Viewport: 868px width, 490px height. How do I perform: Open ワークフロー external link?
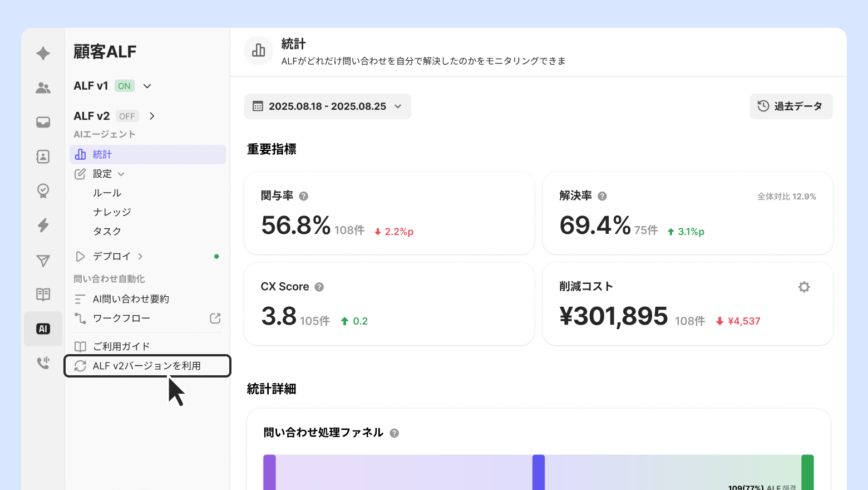(215, 318)
